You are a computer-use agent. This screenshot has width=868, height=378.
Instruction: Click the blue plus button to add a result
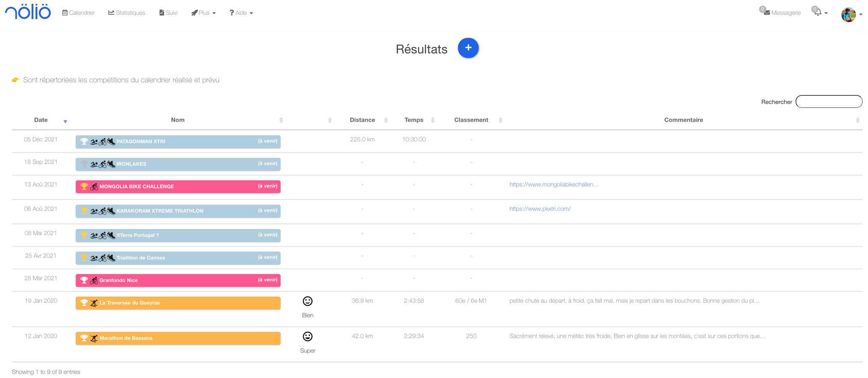click(x=468, y=48)
